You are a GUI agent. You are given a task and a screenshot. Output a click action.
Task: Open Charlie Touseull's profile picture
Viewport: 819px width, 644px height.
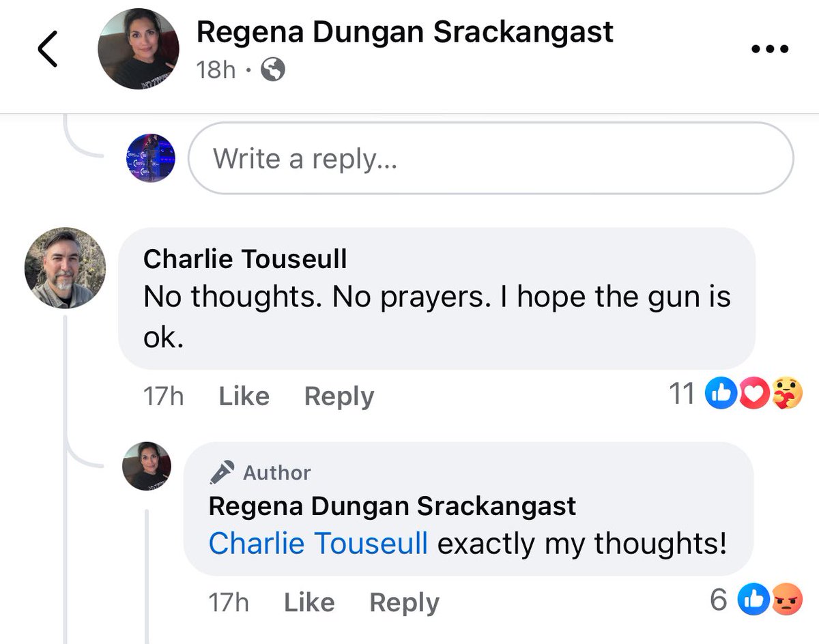pos(66,268)
